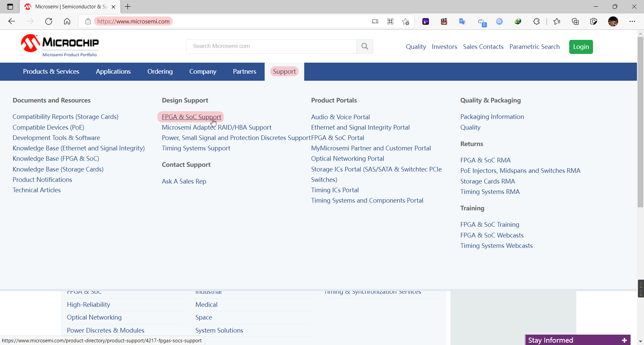The height and width of the screenshot is (345, 644).
Task: Open Favorites list icon
Action: [x=557, y=21]
